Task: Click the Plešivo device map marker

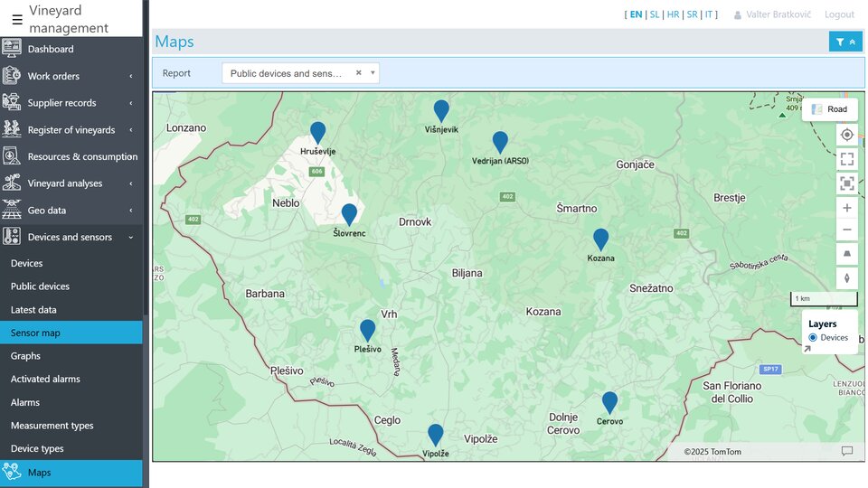Action: pyautogui.click(x=367, y=330)
